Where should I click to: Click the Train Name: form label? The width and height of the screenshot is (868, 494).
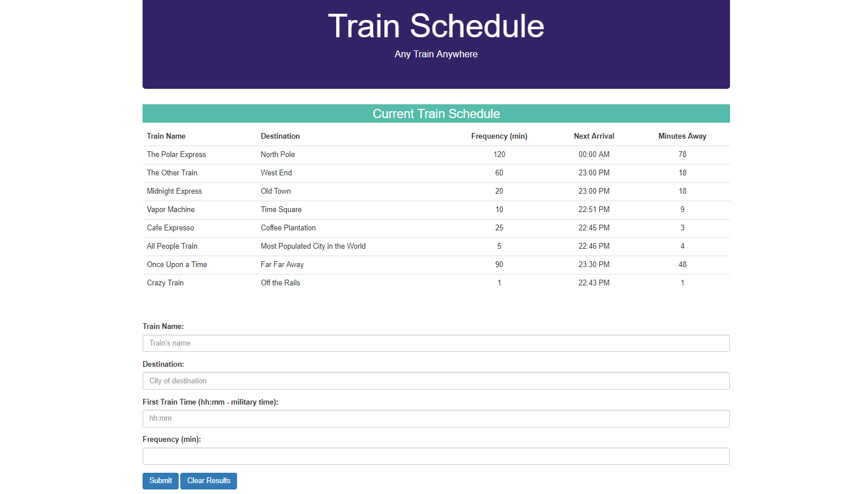163,327
